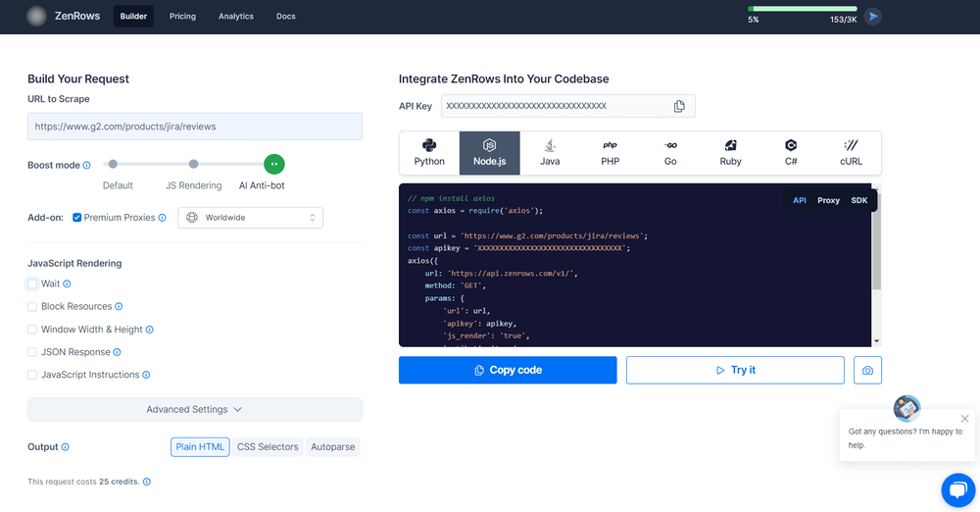The image size is (980, 512).
Task: Click the Copy code button
Action: [x=508, y=370]
